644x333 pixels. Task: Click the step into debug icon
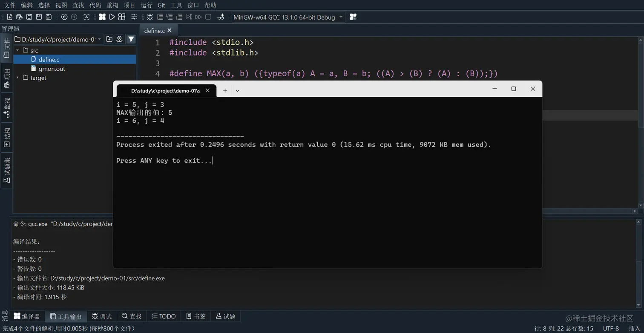pos(170,17)
